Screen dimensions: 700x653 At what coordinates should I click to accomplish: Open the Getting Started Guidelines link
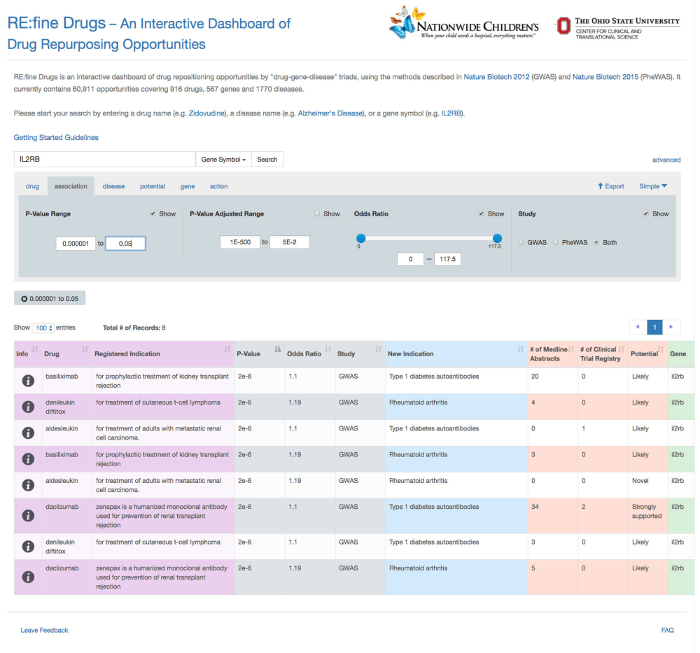[x=56, y=137]
